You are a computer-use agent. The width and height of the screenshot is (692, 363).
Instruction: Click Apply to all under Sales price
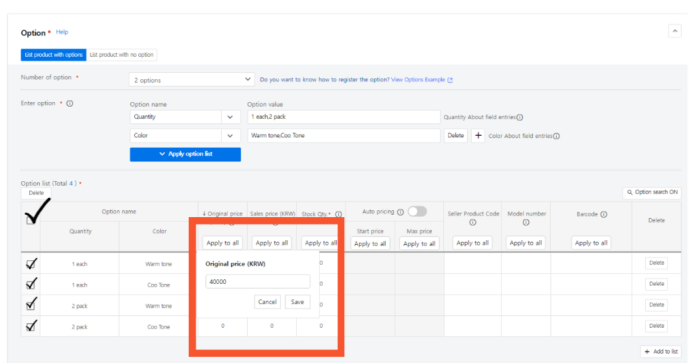[271, 243]
